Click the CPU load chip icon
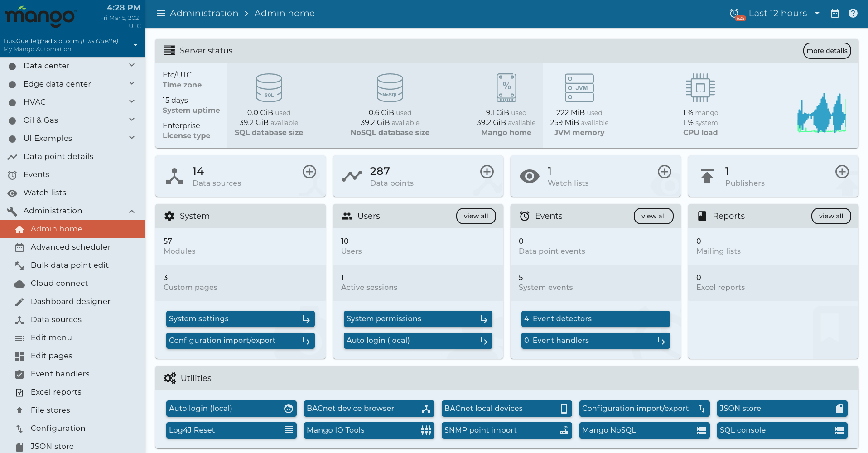Screen dimensions: 868x453 pyautogui.click(x=700, y=87)
